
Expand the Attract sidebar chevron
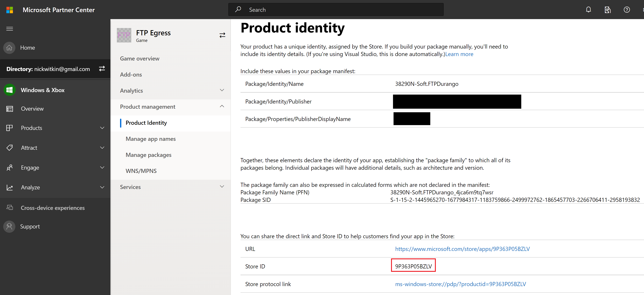pos(102,148)
